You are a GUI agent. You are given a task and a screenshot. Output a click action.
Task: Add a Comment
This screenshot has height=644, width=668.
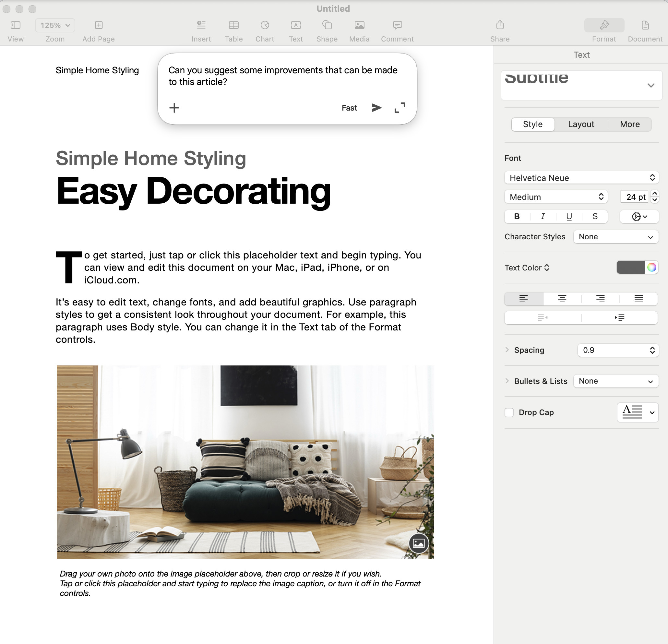pos(397,30)
